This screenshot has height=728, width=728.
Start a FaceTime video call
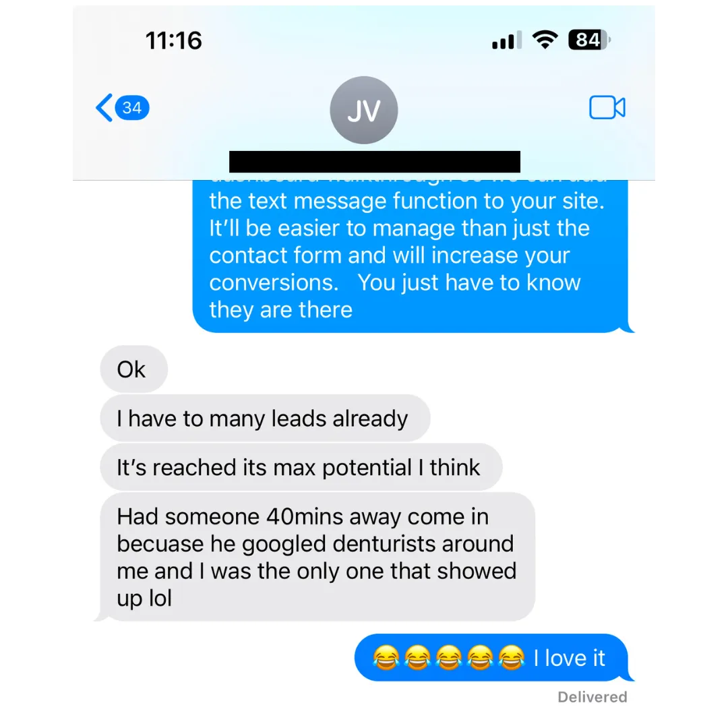click(607, 107)
